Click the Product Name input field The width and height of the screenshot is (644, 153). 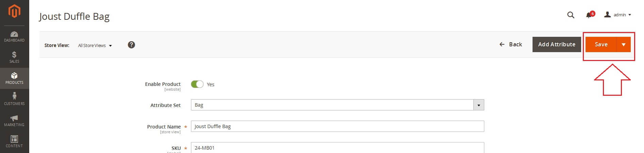pyautogui.click(x=337, y=126)
